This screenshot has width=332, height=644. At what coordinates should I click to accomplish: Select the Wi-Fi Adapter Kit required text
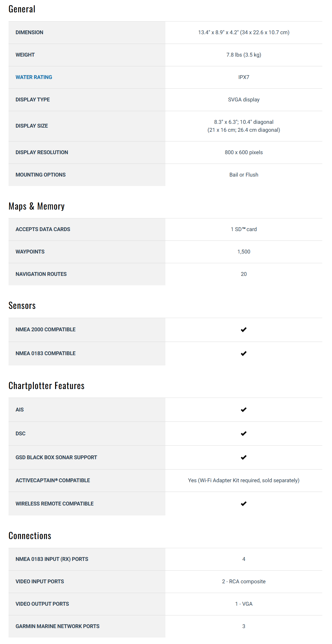tap(244, 480)
